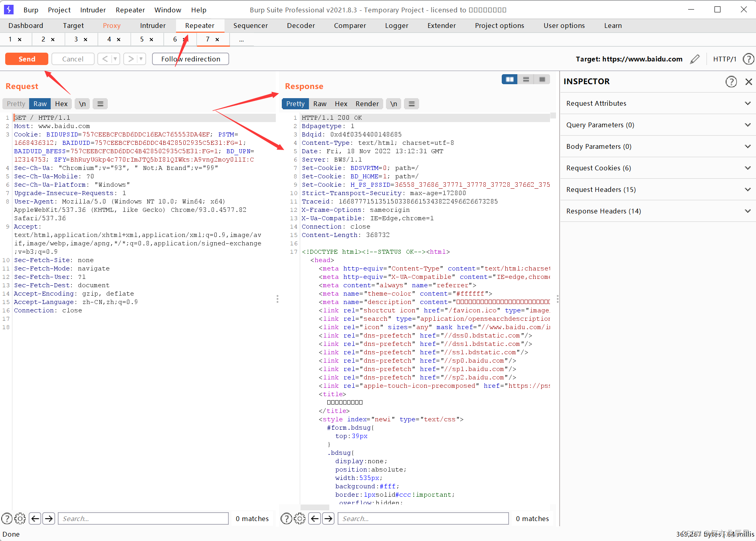Close Repeater tab 2
This screenshot has width=756, height=541.
[53, 39]
